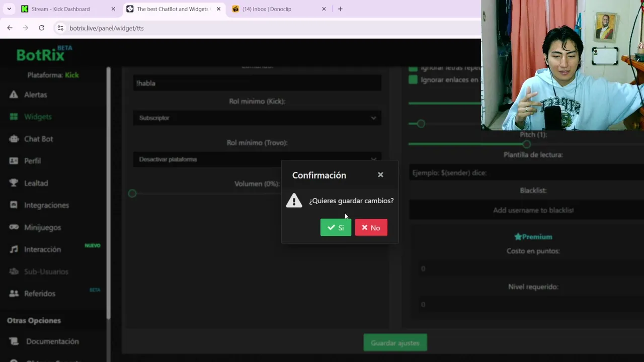Click Donoclip favicon on Inbox tab

(x=235, y=9)
